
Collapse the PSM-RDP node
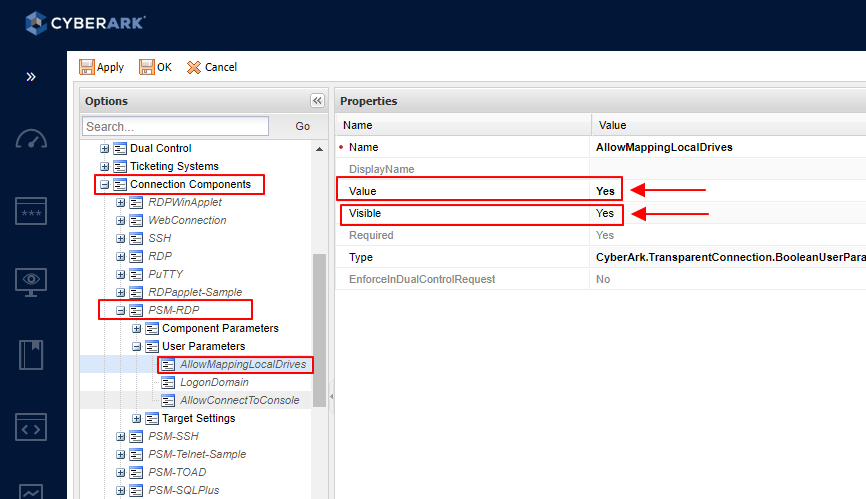pos(120,310)
